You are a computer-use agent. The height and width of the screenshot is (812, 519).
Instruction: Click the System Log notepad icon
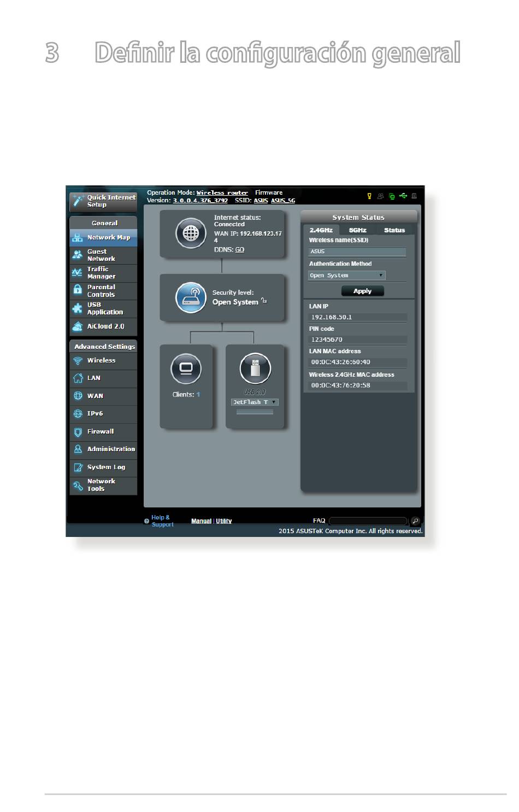tap(78, 468)
